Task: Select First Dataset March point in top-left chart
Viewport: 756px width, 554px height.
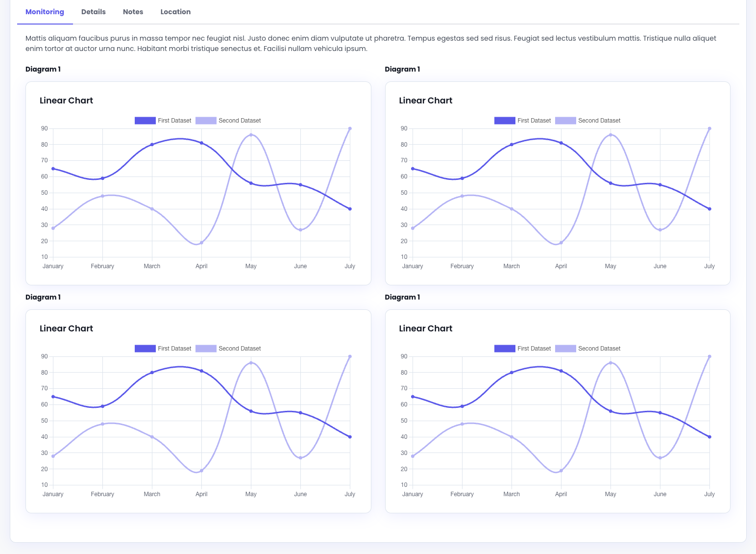Action: click(152, 145)
